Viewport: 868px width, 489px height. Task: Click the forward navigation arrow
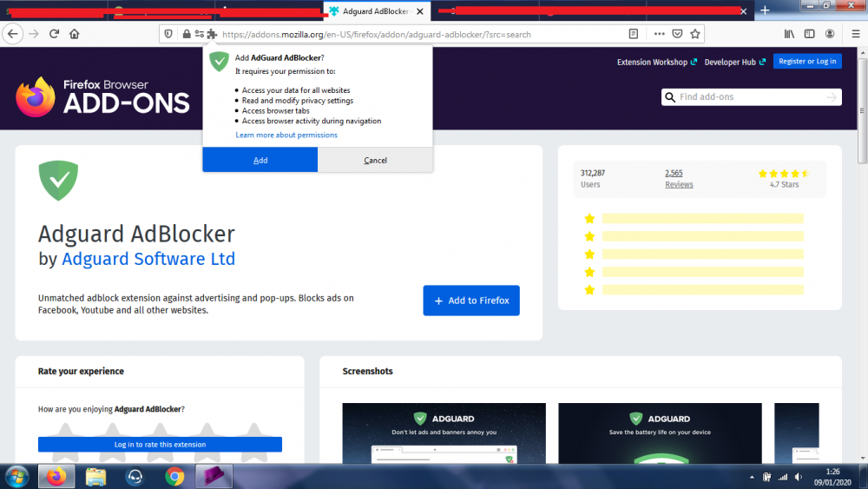(34, 34)
